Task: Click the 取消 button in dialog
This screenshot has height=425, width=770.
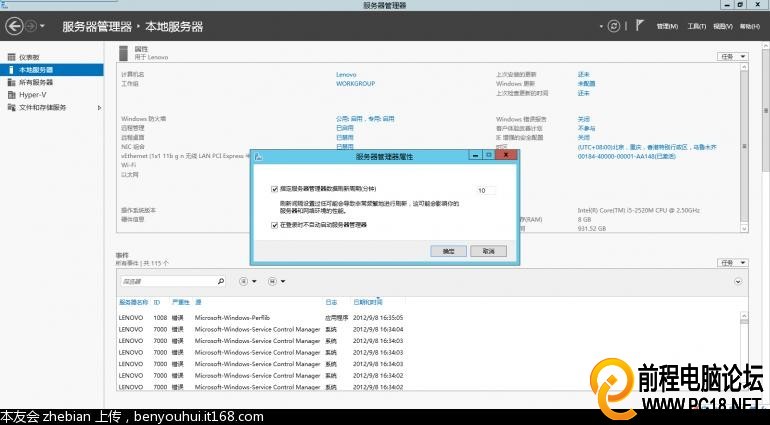Action: pos(489,251)
